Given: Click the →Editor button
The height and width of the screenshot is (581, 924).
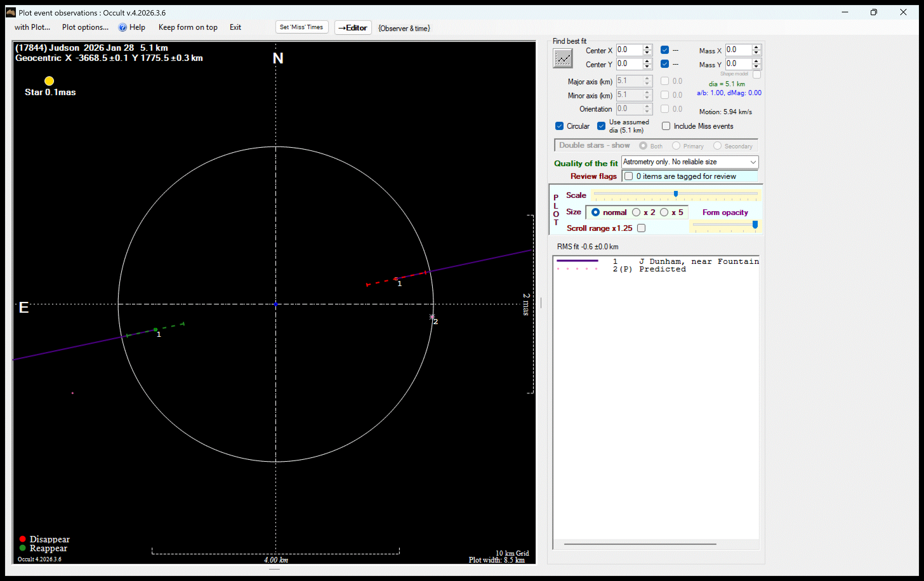Looking at the screenshot, I should click(353, 28).
